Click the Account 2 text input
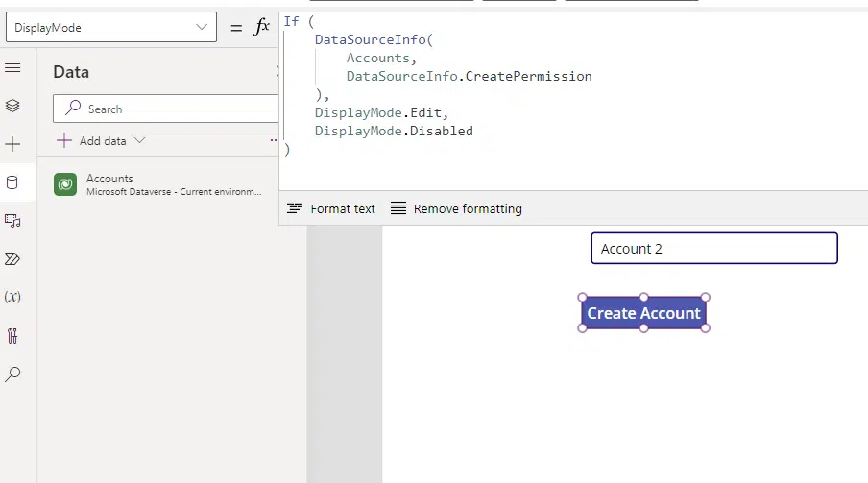The width and height of the screenshot is (868, 483). (714, 248)
